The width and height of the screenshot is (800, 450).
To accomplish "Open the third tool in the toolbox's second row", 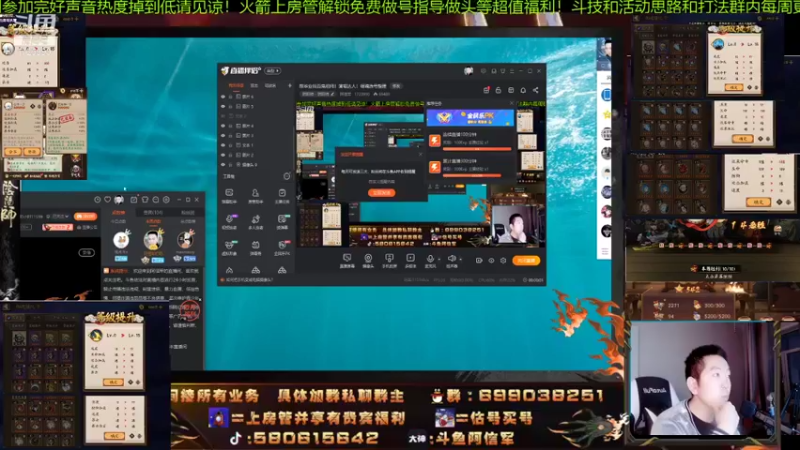I will (x=282, y=221).
